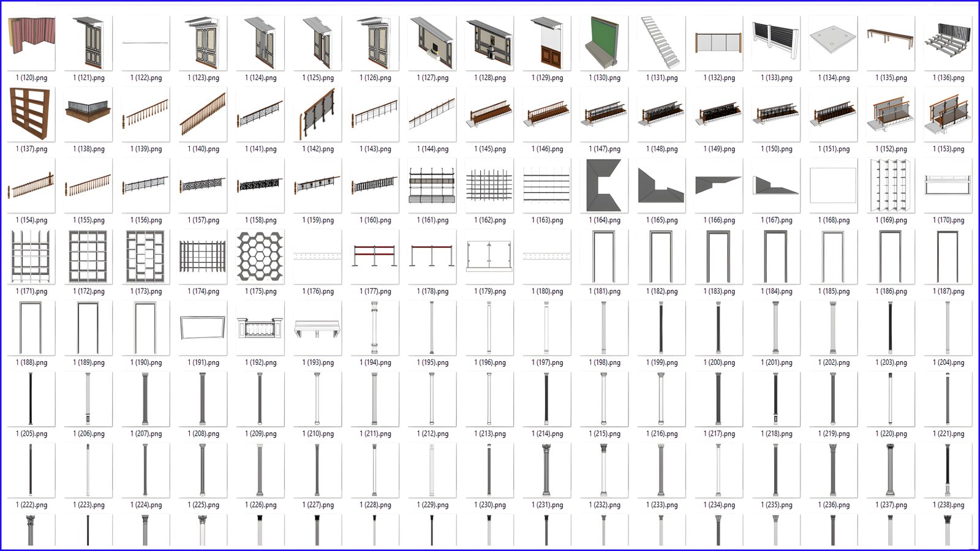Open the staircase image 1 (131).png
Screen dimensions: 980x551
click(661, 43)
